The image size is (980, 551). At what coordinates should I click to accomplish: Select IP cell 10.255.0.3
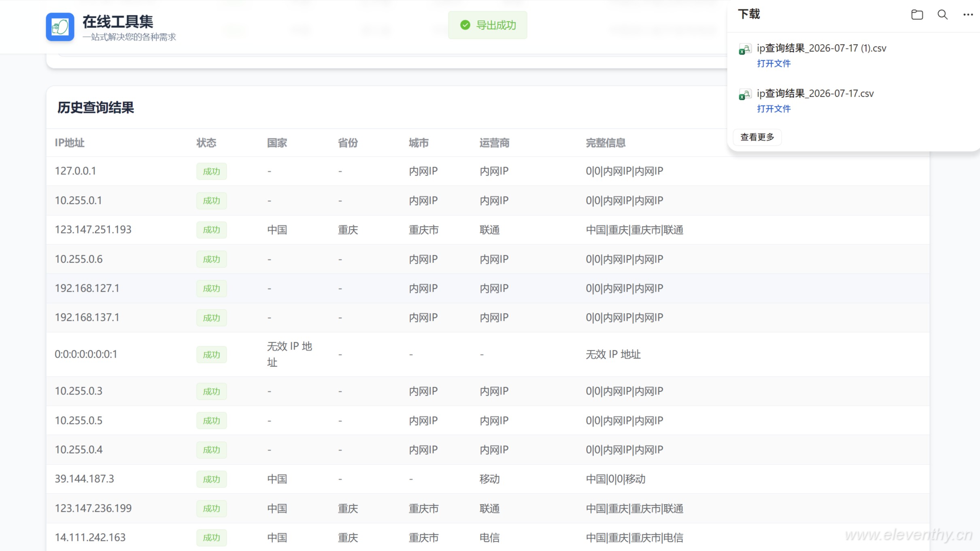point(79,391)
